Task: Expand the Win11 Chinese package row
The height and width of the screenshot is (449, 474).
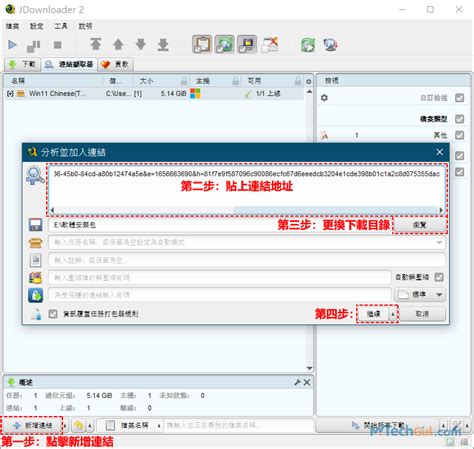Action: (10, 94)
